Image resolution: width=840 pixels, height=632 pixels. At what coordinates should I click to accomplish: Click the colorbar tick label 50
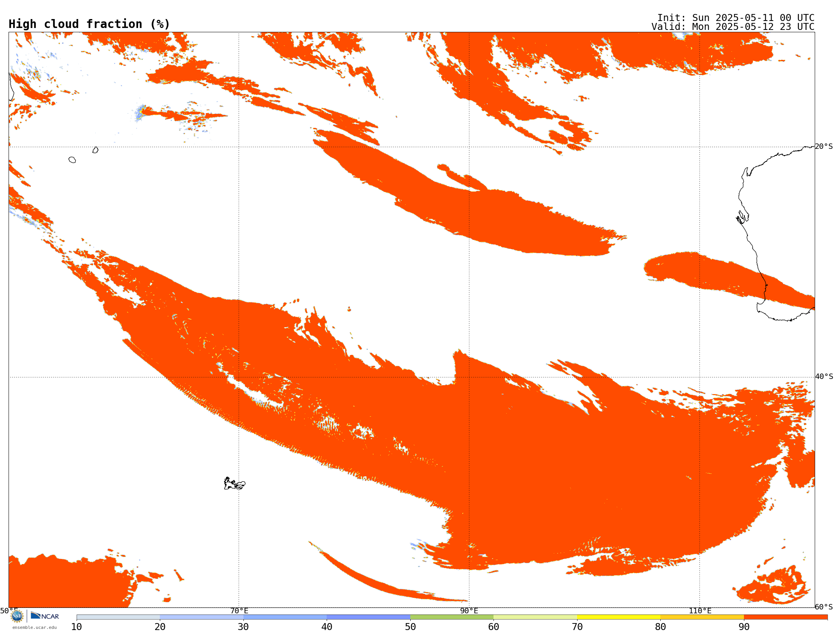pos(410,627)
